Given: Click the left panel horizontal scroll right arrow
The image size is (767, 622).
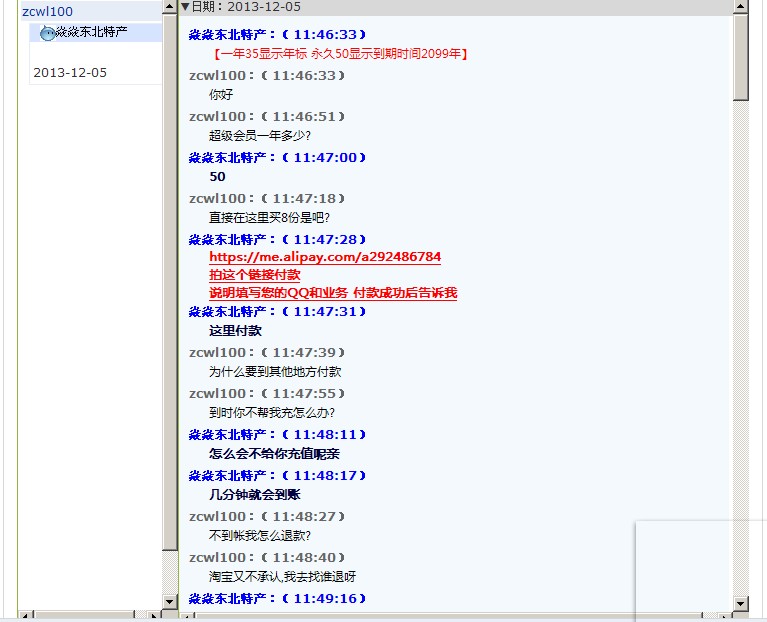Looking at the screenshot, I should click(153, 616).
